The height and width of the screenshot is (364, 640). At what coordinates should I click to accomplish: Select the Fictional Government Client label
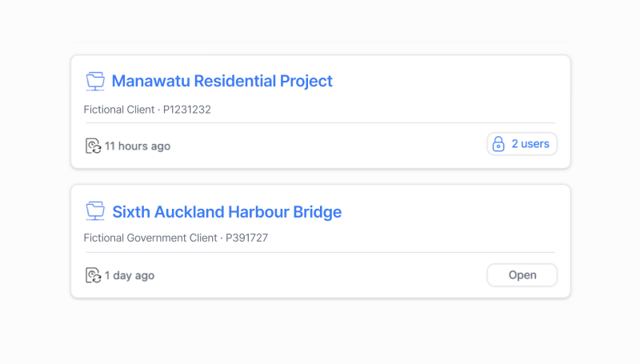[x=150, y=238]
